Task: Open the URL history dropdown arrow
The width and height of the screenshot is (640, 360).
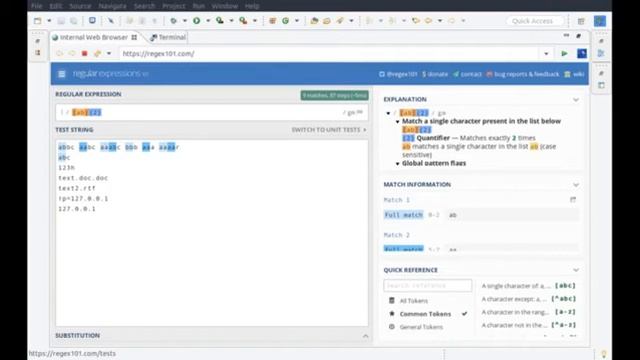Action: 546,53
